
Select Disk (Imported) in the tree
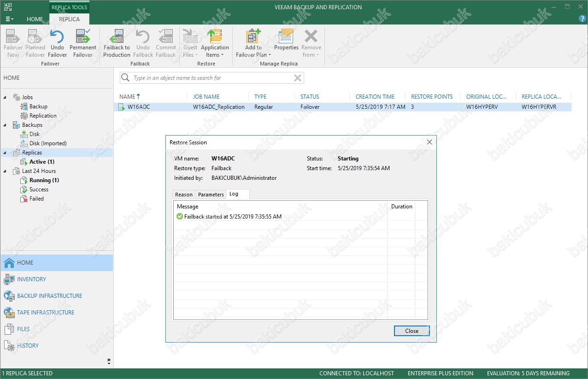pyautogui.click(x=48, y=143)
